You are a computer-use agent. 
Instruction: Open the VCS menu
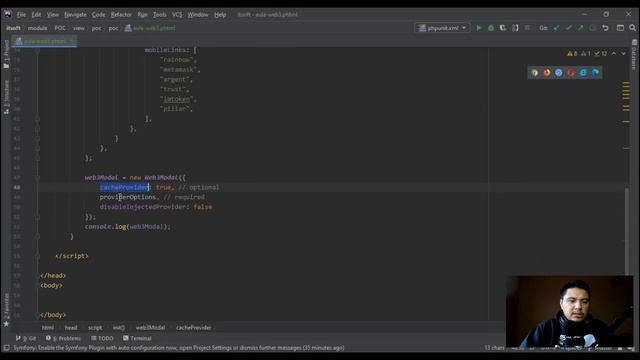coord(177,15)
